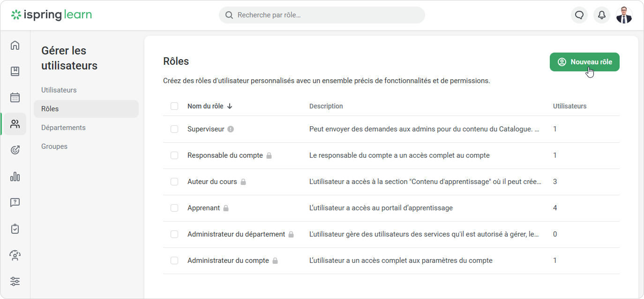Sort by Nom du rôle column arrow

click(x=230, y=106)
